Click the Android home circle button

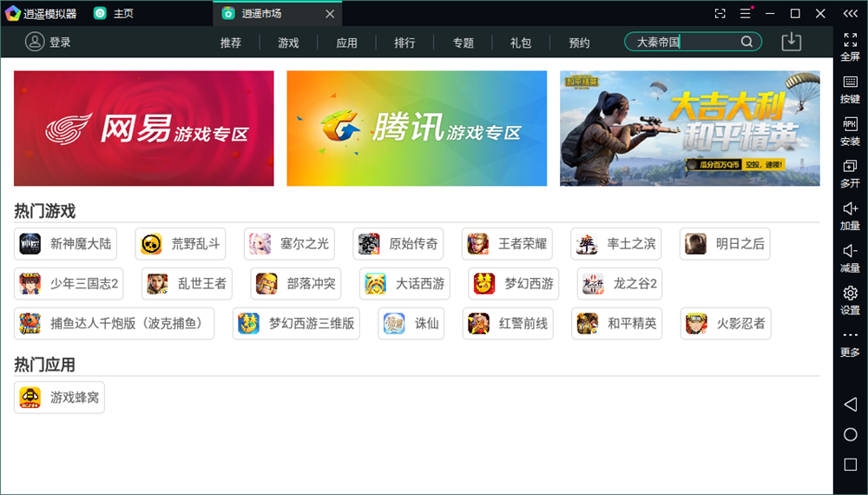(851, 435)
